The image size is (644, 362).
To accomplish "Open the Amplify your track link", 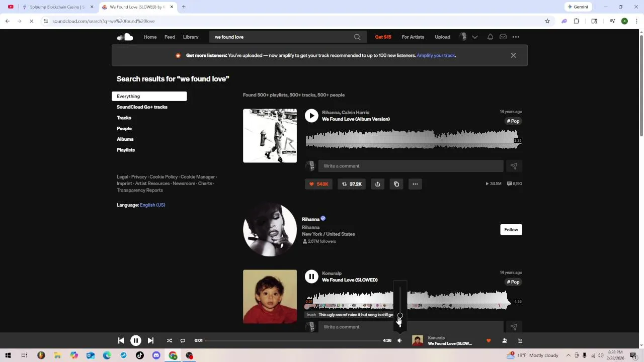I will pyautogui.click(x=436, y=55).
